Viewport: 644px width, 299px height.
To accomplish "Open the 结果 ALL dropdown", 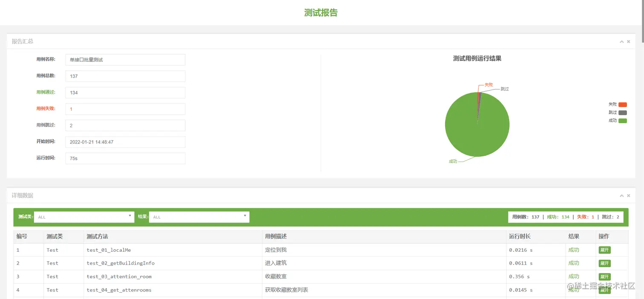I will pos(199,217).
